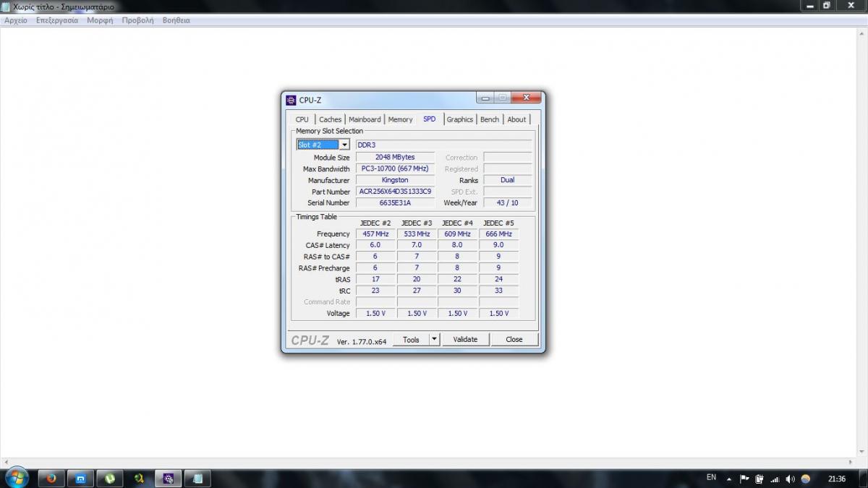Open the Action Center flag icon

click(x=744, y=479)
